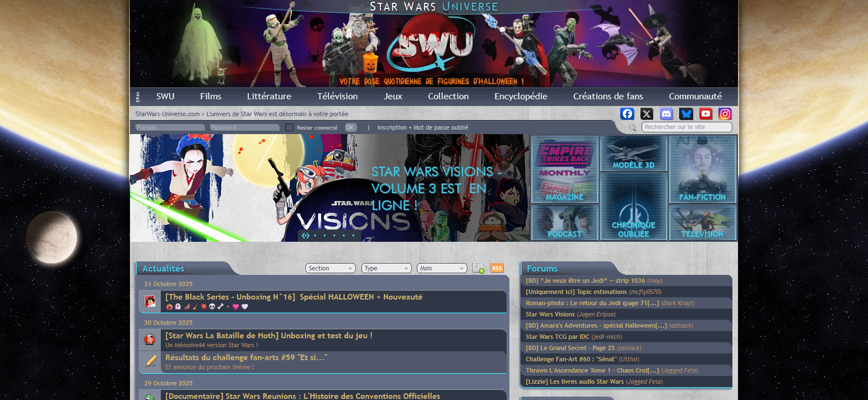
Task: Open the Discord social icon
Action: click(666, 114)
